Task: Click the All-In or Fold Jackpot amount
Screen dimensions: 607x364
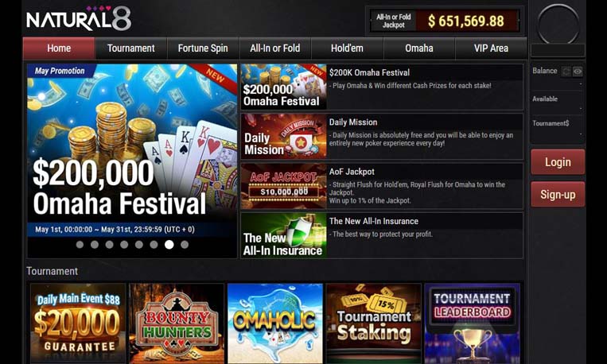Action: [466, 21]
